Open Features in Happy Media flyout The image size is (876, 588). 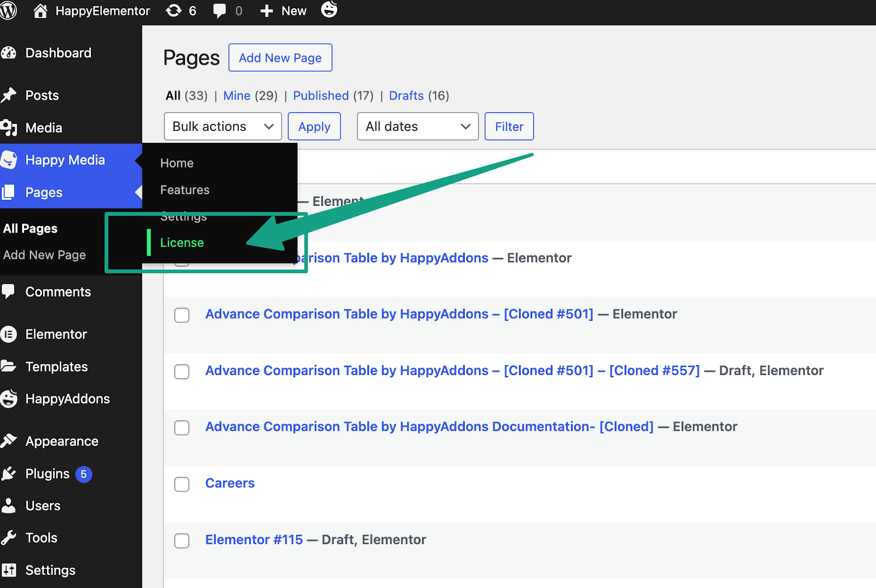[185, 190]
